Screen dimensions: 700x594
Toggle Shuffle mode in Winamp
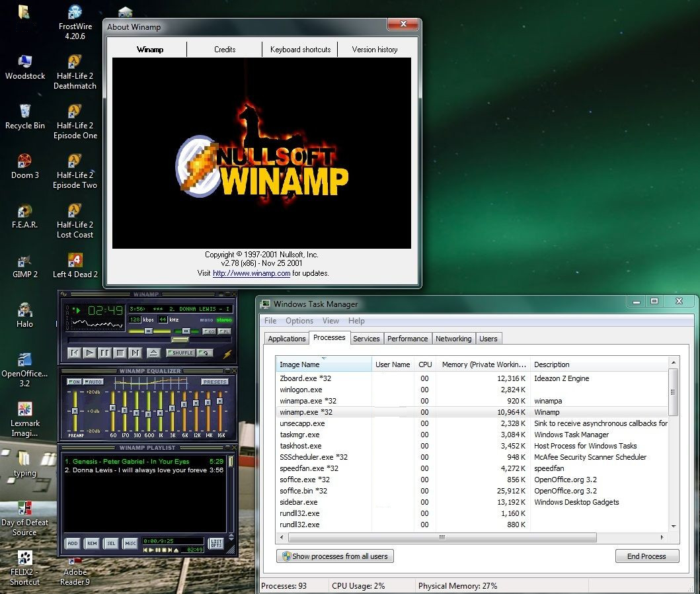[x=180, y=353]
